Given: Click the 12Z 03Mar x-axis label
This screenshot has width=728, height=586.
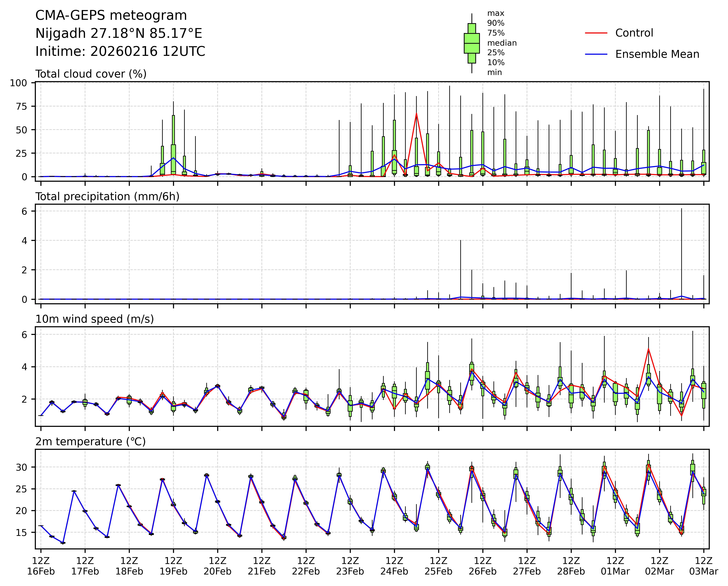Looking at the screenshot, I should [x=703, y=566].
